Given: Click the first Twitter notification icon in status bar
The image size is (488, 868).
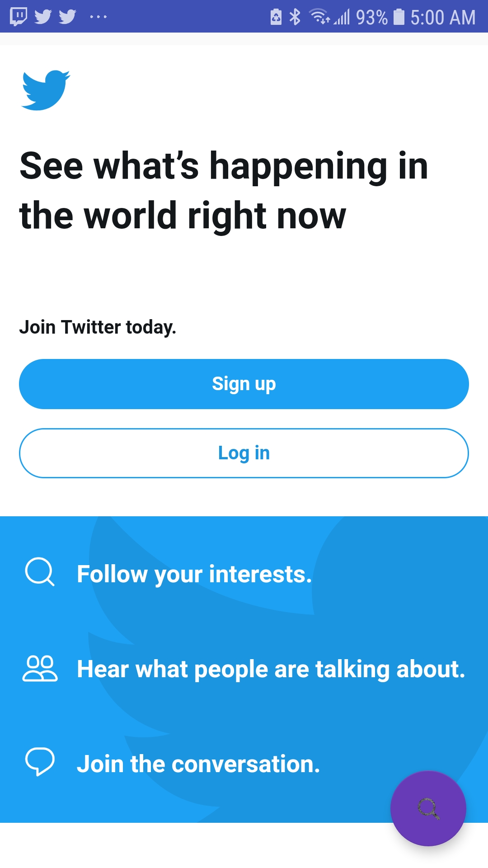Looking at the screenshot, I should [x=43, y=17].
